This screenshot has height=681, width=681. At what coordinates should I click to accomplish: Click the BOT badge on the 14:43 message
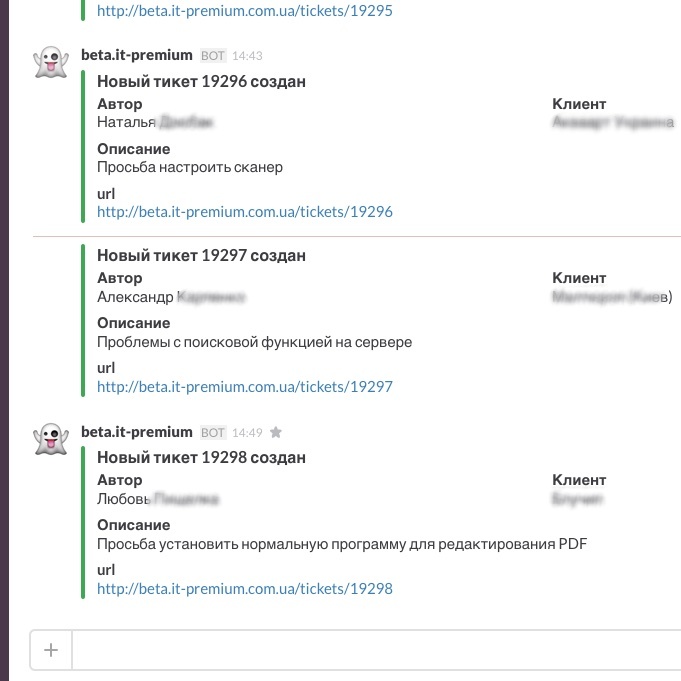coord(212,56)
